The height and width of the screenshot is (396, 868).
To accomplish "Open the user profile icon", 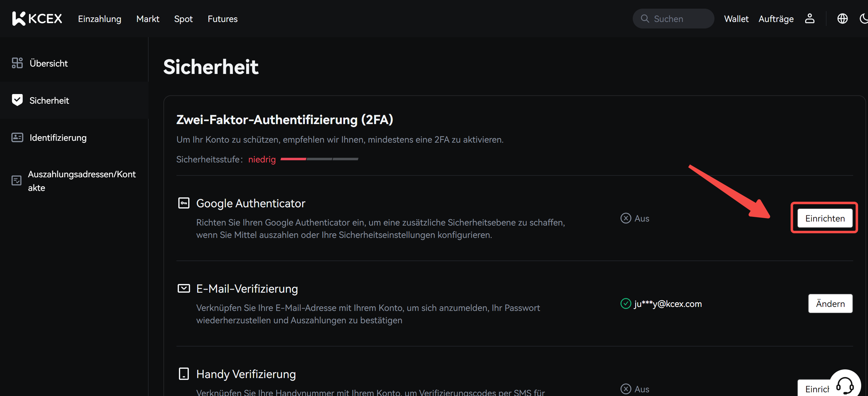I will (x=809, y=19).
